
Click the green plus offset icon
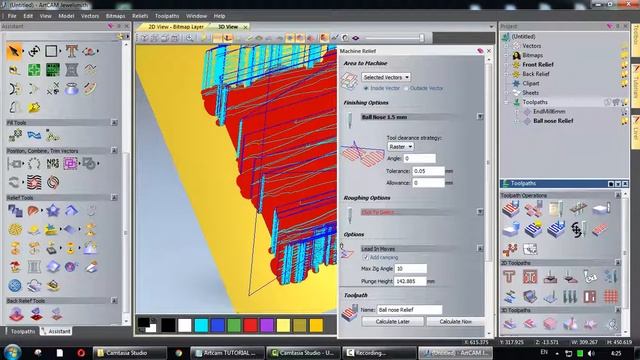[34, 70]
